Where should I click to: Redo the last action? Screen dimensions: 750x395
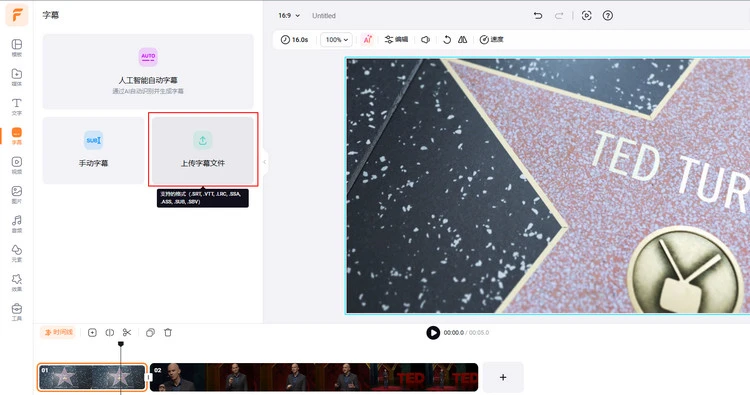559,15
